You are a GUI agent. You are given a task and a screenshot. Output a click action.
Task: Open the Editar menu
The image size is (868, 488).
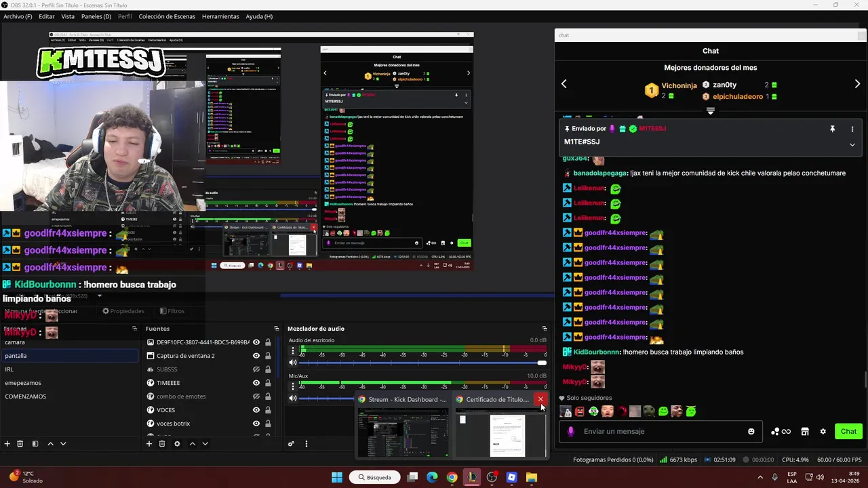[47, 16]
